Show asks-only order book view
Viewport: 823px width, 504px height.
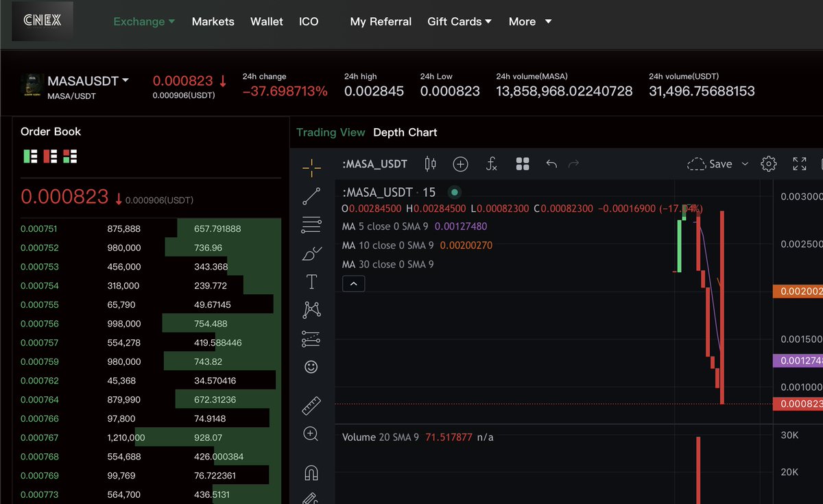tap(50, 156)
